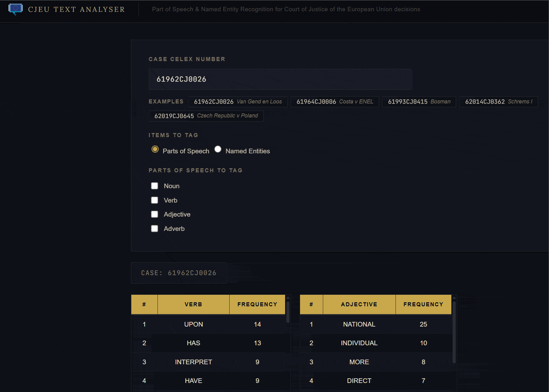Screen dimensions: 549x392
Task: Choose the Bosman case example
Action: (419, 102)
